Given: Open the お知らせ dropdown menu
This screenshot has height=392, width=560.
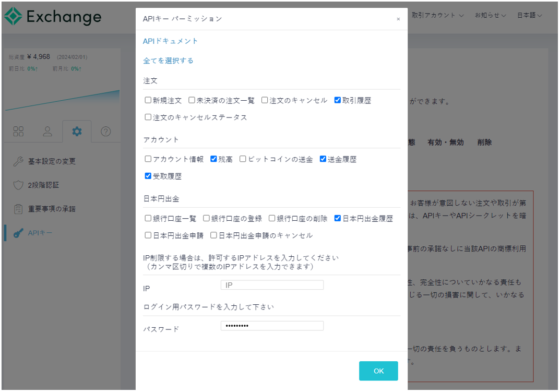Looking at the screenshot, I should coord(490,16).
